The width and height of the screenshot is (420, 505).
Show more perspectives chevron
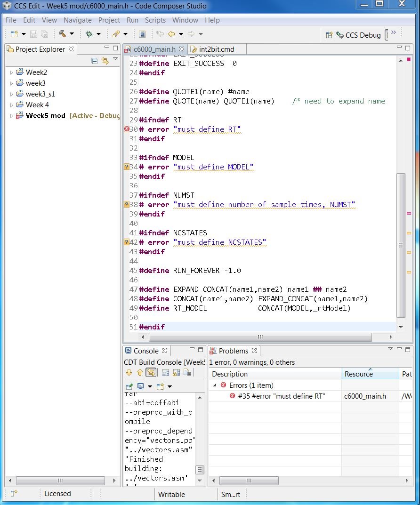(394, 32)
